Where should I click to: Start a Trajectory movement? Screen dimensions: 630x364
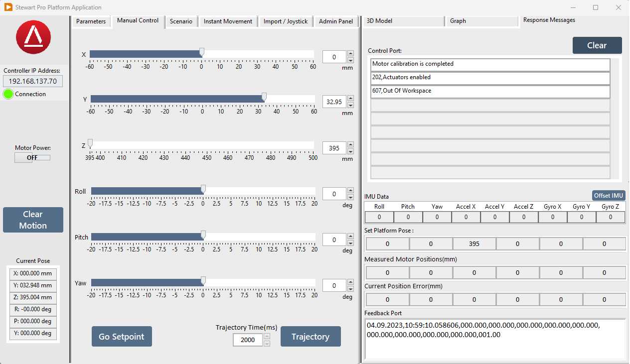[311, 336]
